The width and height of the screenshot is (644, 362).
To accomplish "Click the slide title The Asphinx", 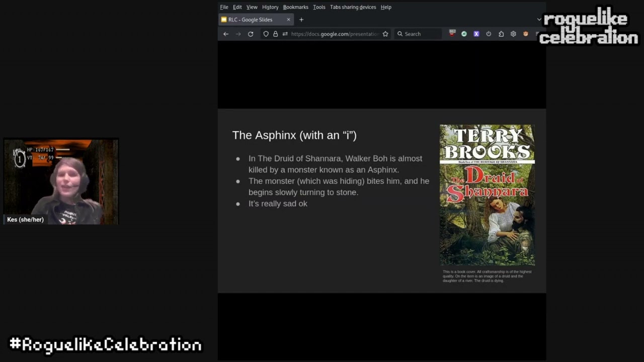I will point(294,135).
